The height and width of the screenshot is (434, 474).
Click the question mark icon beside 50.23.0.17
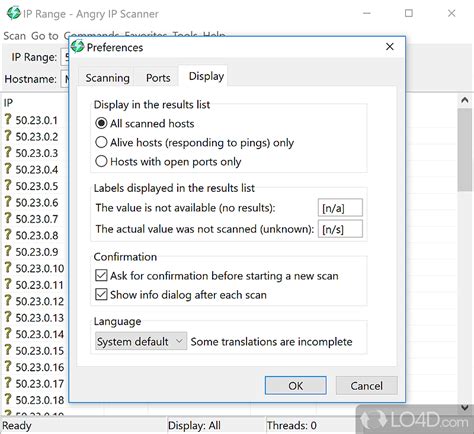pos(8,383)
